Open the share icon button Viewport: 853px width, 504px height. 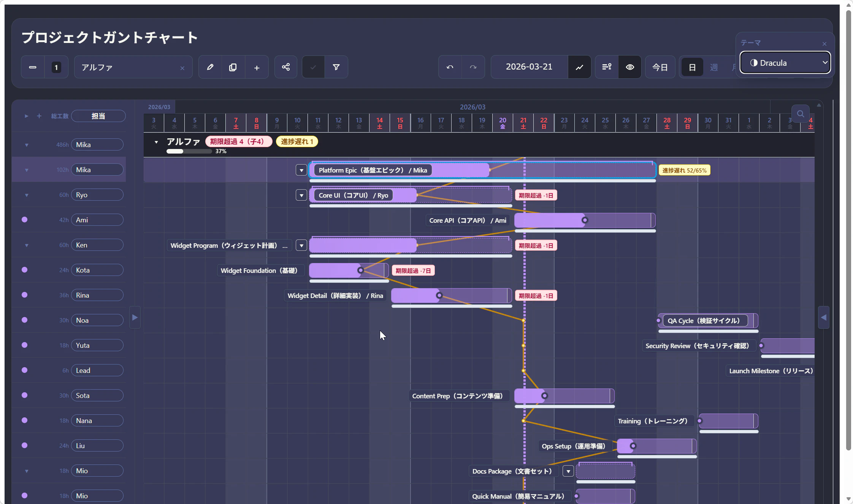point(285,67)
